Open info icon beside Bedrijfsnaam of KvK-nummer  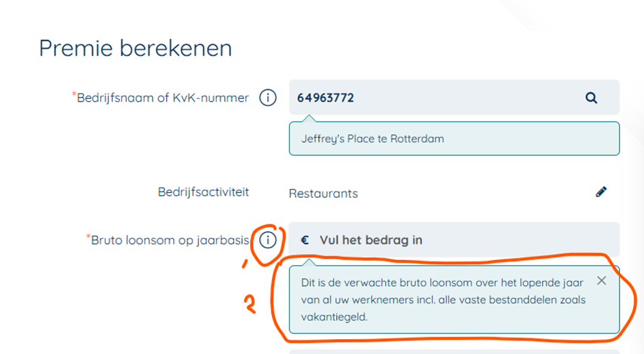pos(268,98)
